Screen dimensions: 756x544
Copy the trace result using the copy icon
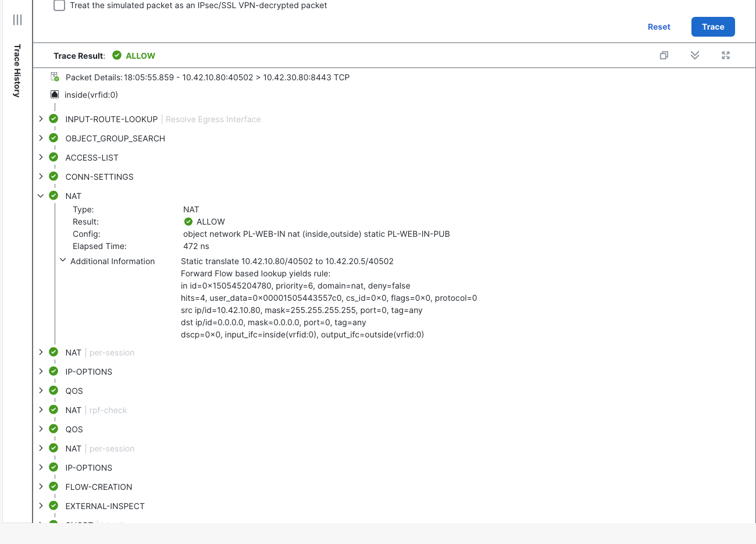(x=664, y=55)
